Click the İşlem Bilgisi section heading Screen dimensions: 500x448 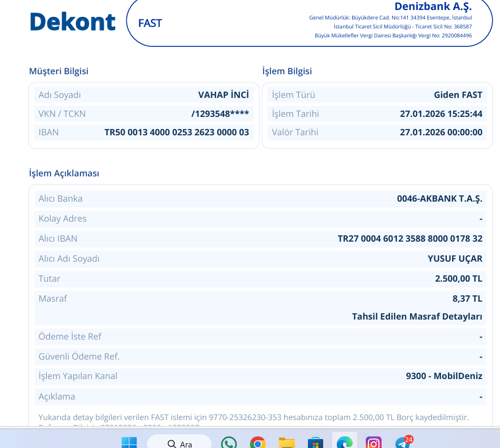pos(287,71)
